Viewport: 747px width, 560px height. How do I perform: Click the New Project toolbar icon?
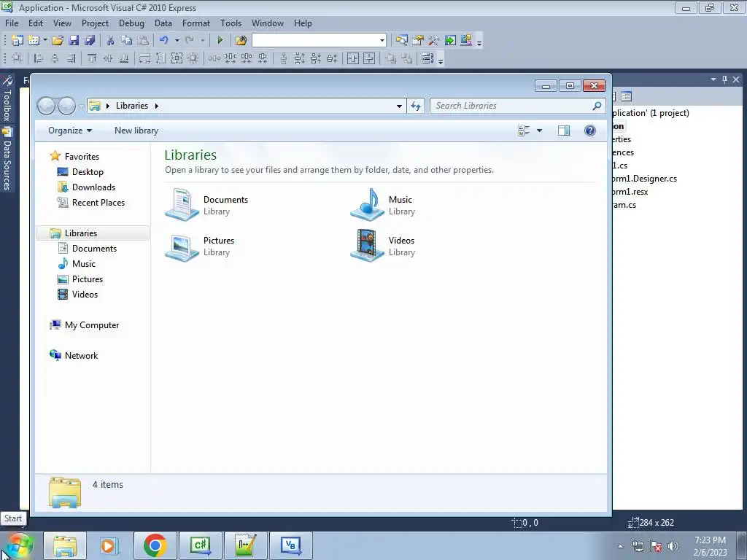point(18,41)
